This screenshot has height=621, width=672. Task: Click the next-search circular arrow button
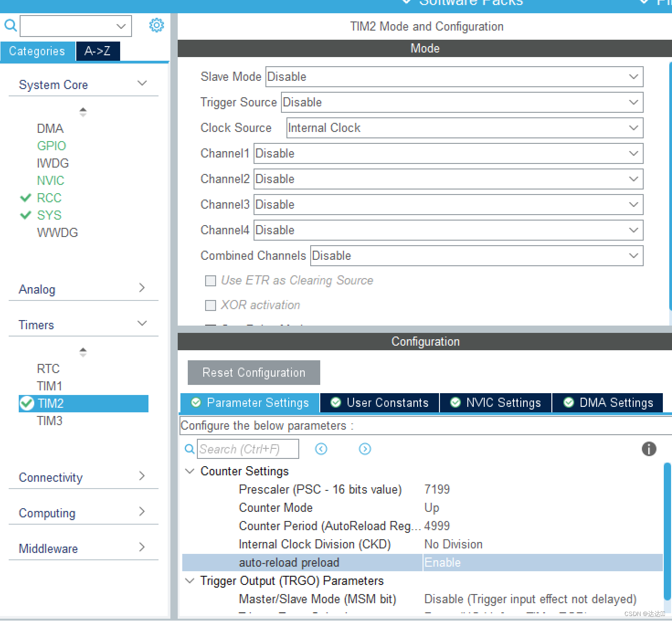point(365,449)
